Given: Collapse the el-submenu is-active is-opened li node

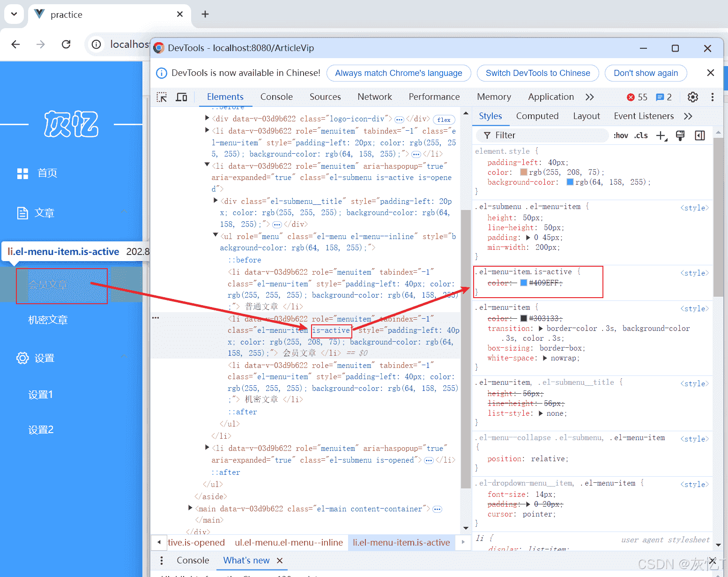Looking at the screenshot, I should coord(207,165).
